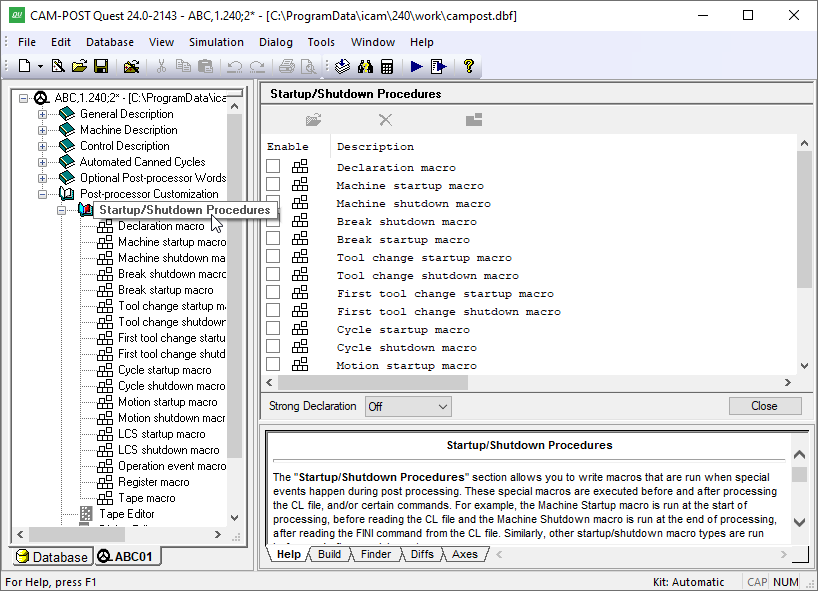
Task: Open the Strong Declaration dropdown
Action: (408, 406)
